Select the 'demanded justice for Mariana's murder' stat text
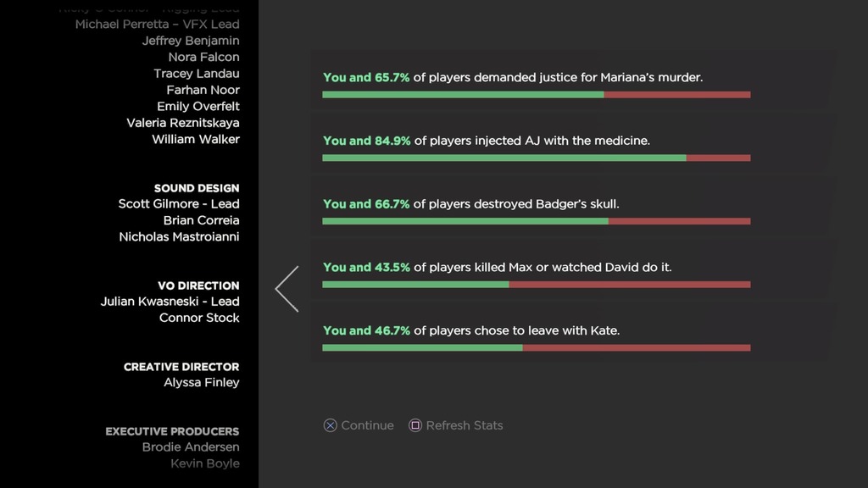Screen dimensions: 868x488 point(513,77)
